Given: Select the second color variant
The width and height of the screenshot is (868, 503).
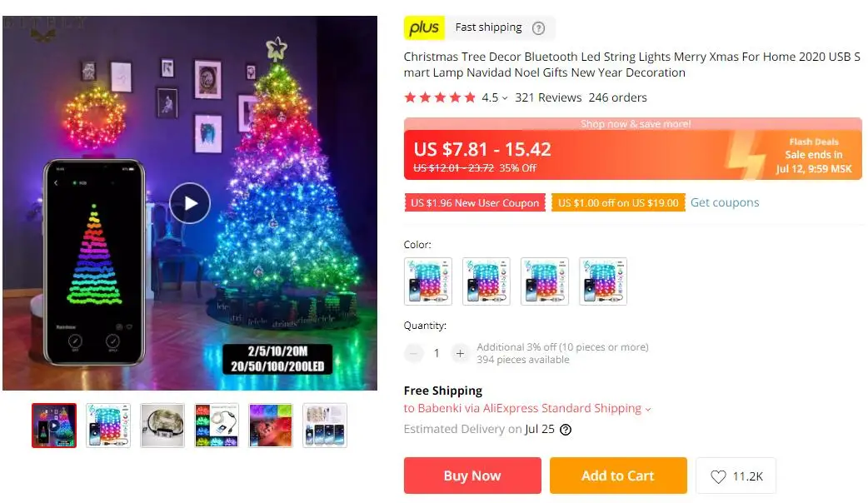Looking at the screenshot, I should tap(486, 281).
